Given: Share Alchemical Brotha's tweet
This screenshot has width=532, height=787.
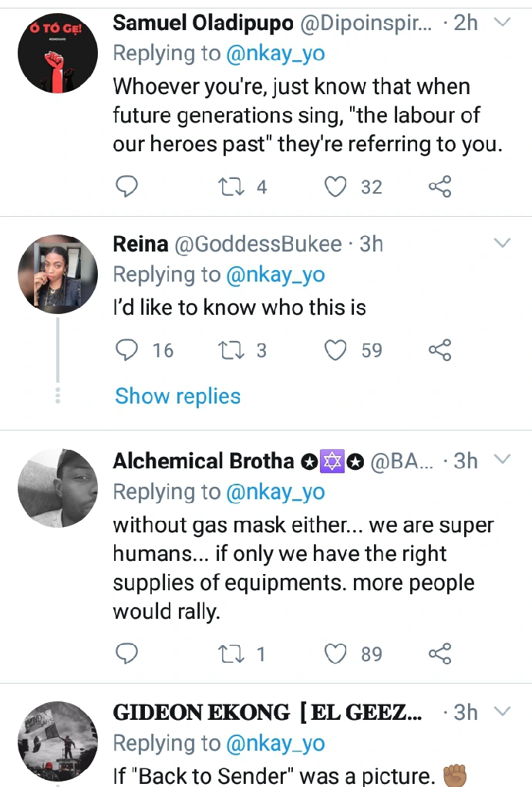Looking at the screenshot, I should tap(439, 654).
